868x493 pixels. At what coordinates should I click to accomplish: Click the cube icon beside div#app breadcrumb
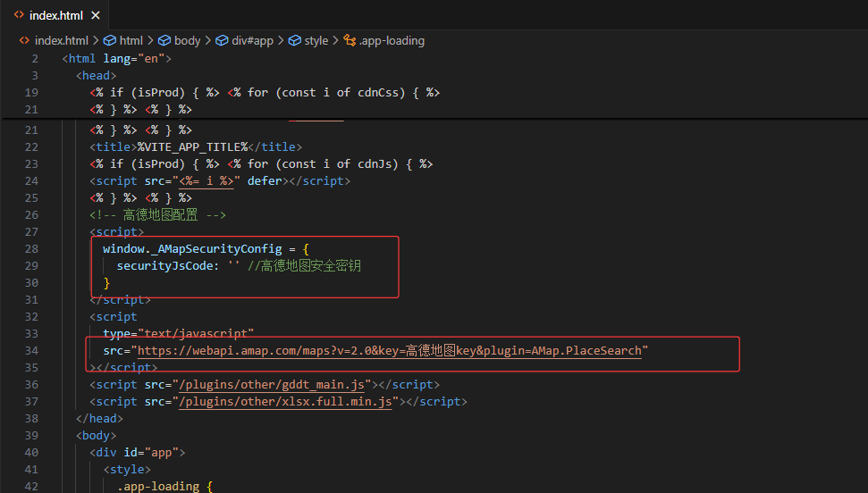click(222, 40)
